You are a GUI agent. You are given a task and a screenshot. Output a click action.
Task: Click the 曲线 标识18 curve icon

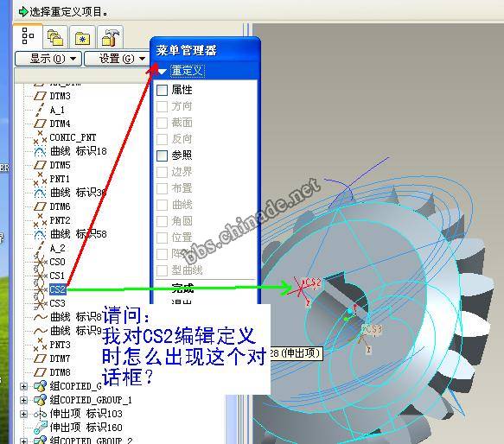click(x=40, y=151)
